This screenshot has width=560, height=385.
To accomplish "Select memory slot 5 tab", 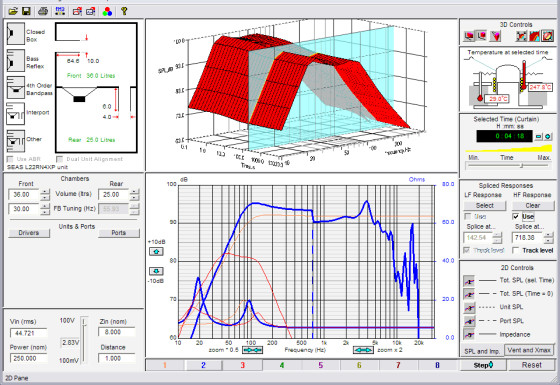I will pos(320,365).
